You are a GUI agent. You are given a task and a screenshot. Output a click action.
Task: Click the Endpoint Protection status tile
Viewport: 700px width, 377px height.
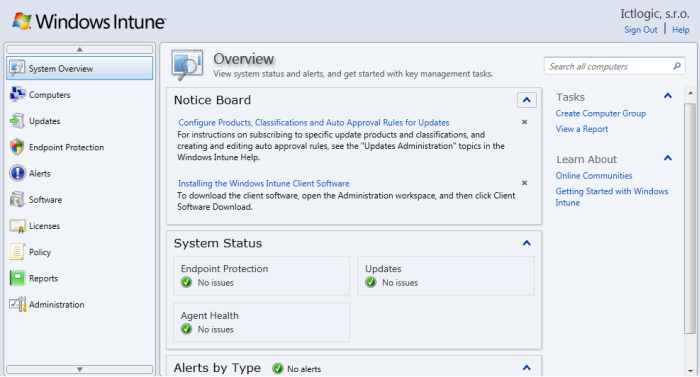[262, 276]
